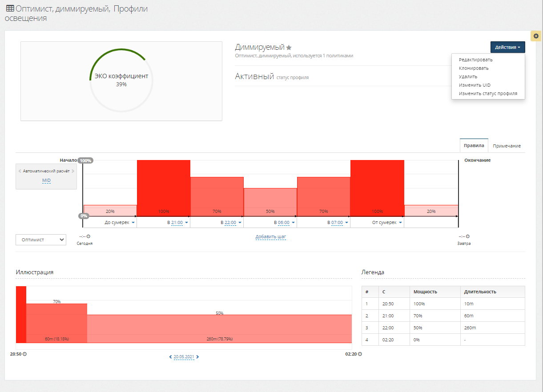Choose Клонировать from the actions menu
The image size is (543, 392).
(x=474, y=68)
